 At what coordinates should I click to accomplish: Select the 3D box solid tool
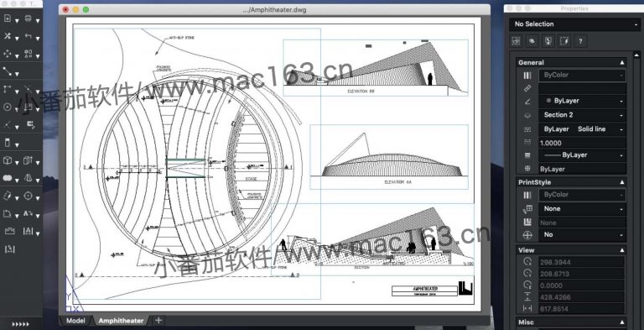[7, 160]
